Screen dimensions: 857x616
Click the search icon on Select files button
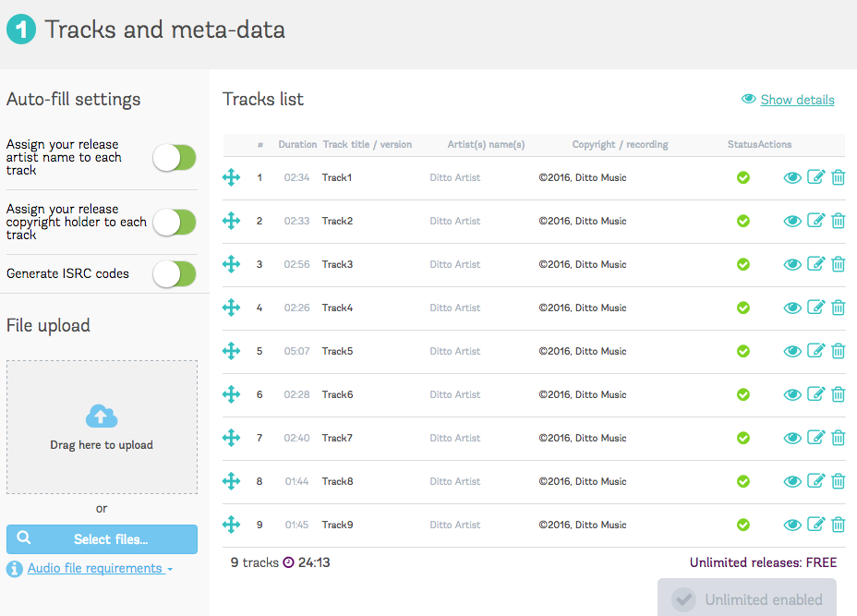[23, 538]
